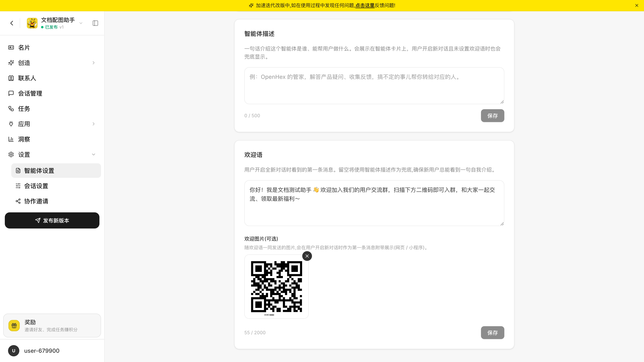Go back with the left arrow icon
This screenshot has height=362, width=644.
[12, 23]
